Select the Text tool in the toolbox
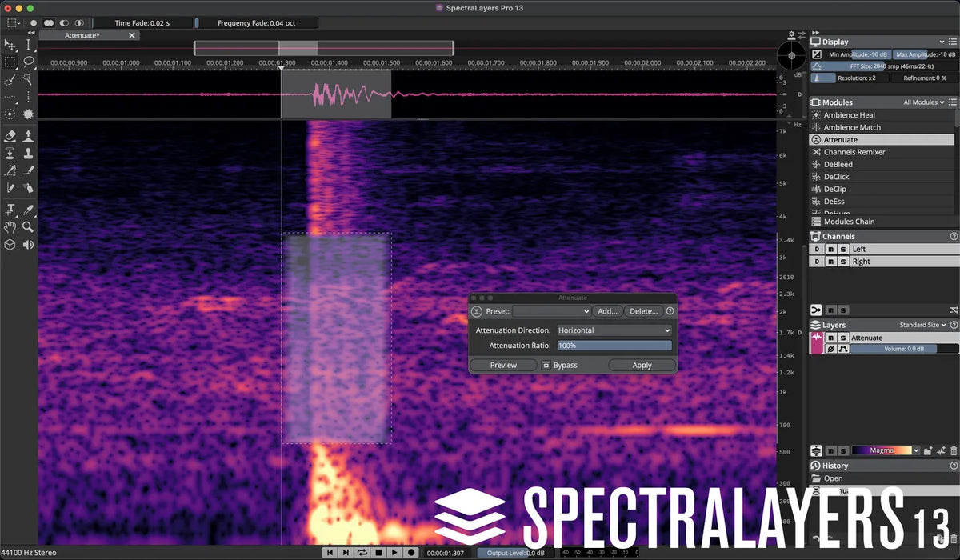Screen dimensions: 960x560 click(x=10, y=209)
